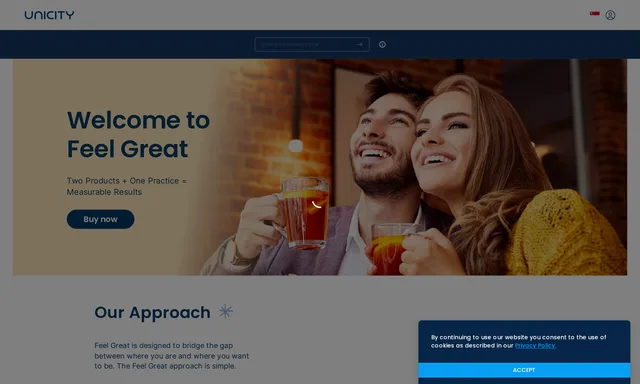Image resolution: width=640 pixels, height=384 pixels.
Task: Click the info icon beside the code field
Action: [x=382, y=44]
